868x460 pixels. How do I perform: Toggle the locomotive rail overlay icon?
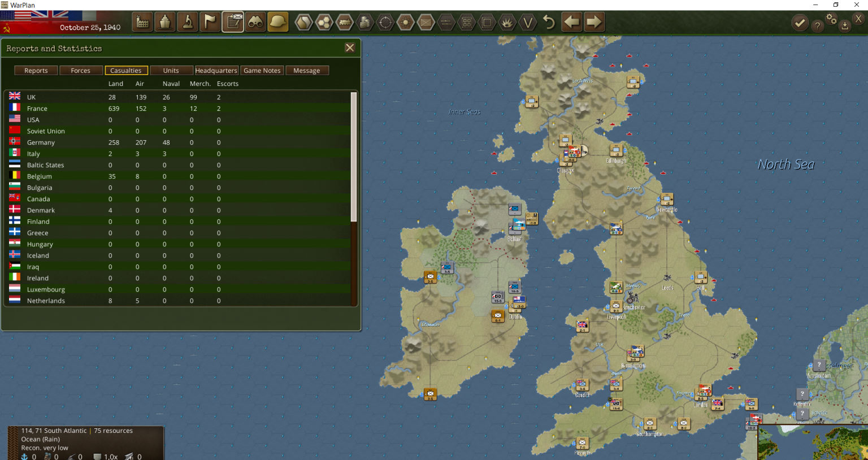click(345, 23)
